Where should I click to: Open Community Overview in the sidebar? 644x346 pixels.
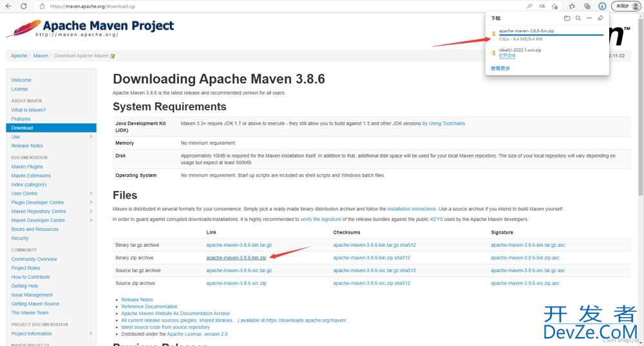[34, 259]
